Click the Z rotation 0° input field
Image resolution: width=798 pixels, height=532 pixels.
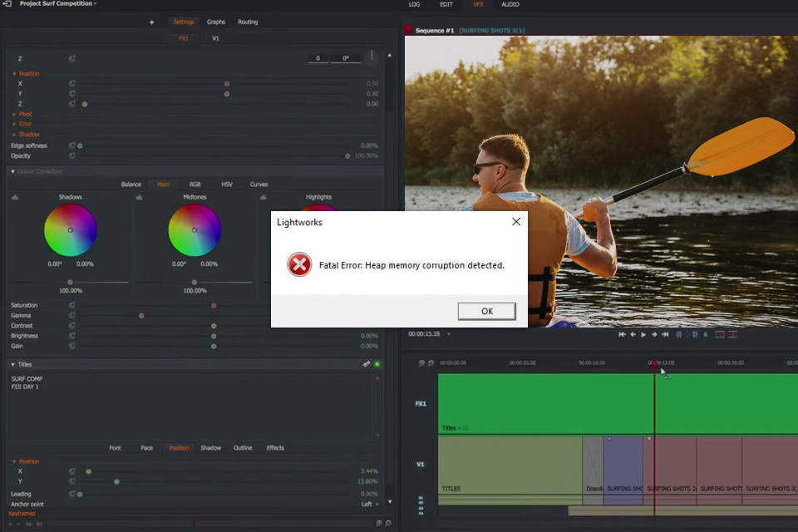pyautogui.click(x=346, y=58)
